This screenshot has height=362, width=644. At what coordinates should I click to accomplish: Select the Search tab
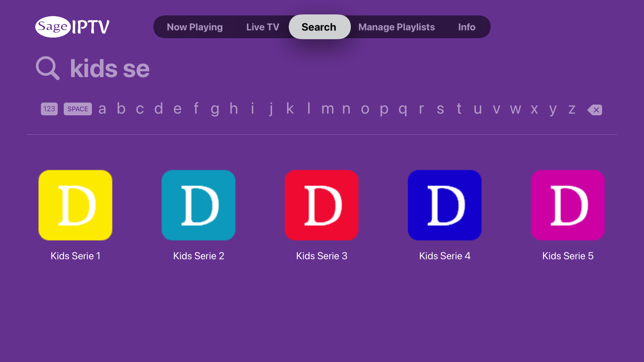(319, 27)
